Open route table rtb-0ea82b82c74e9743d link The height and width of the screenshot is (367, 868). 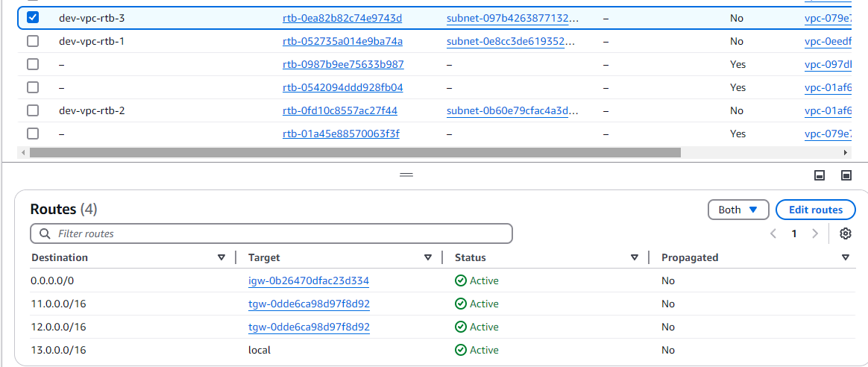coord(342,18)
